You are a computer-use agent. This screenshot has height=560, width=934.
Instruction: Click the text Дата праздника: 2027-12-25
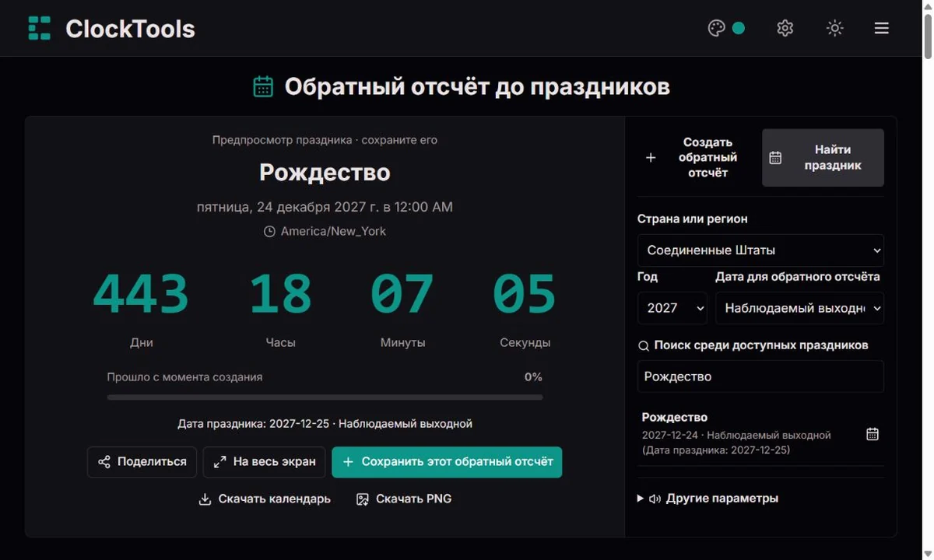pos(252,425)
